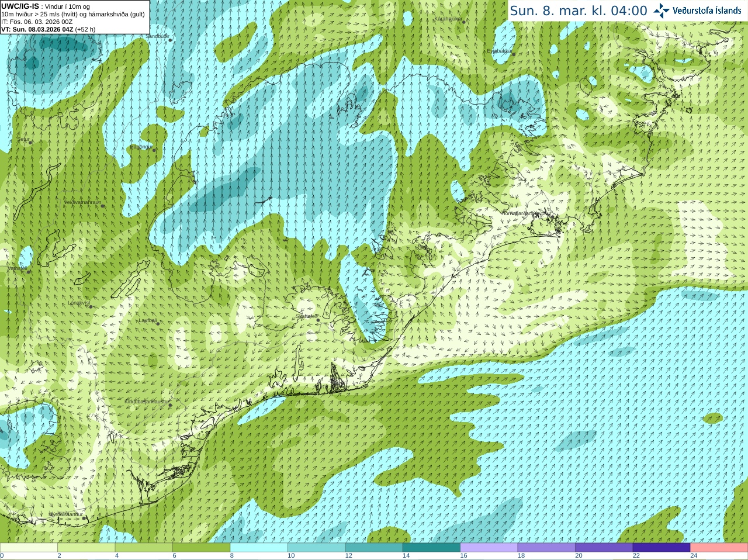Click the 'VT: Sun. 08.03.2026 04Z (+52 h)' line
This screenshot has height=560, width=748.
tap(49, 29)
